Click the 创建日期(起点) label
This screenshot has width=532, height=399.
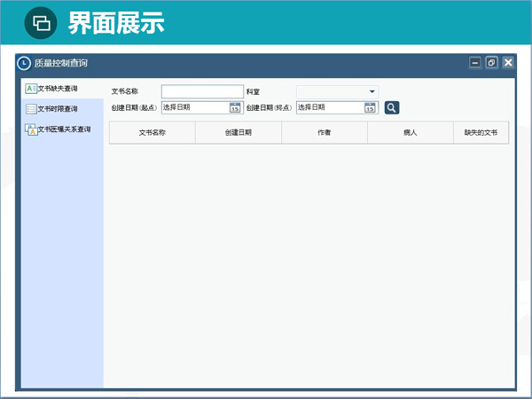[134, 108]
